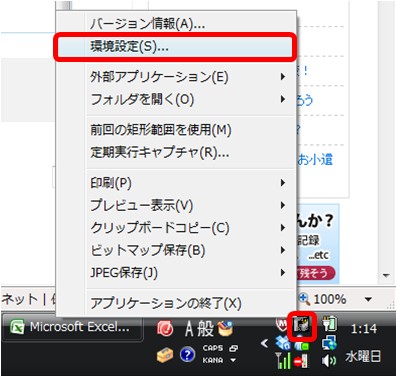
Task: Expand プレビュー表示(V) submenu
Action: tap(176, 205)
